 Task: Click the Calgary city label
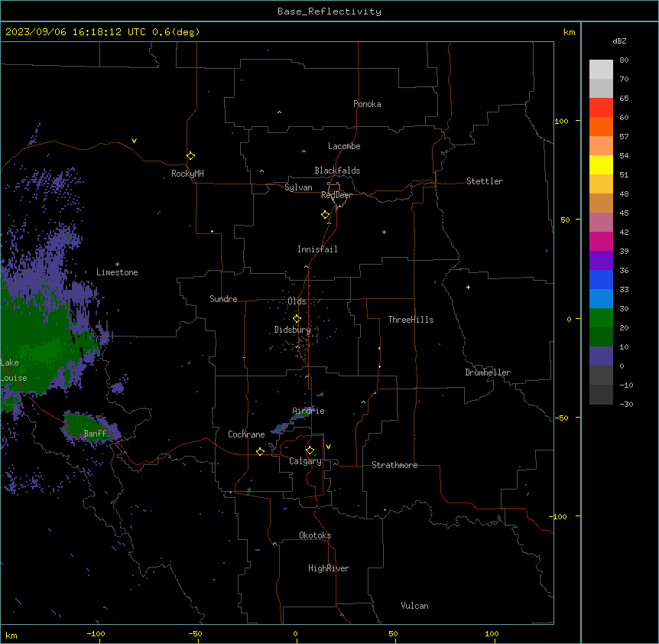tap(306, 461)
